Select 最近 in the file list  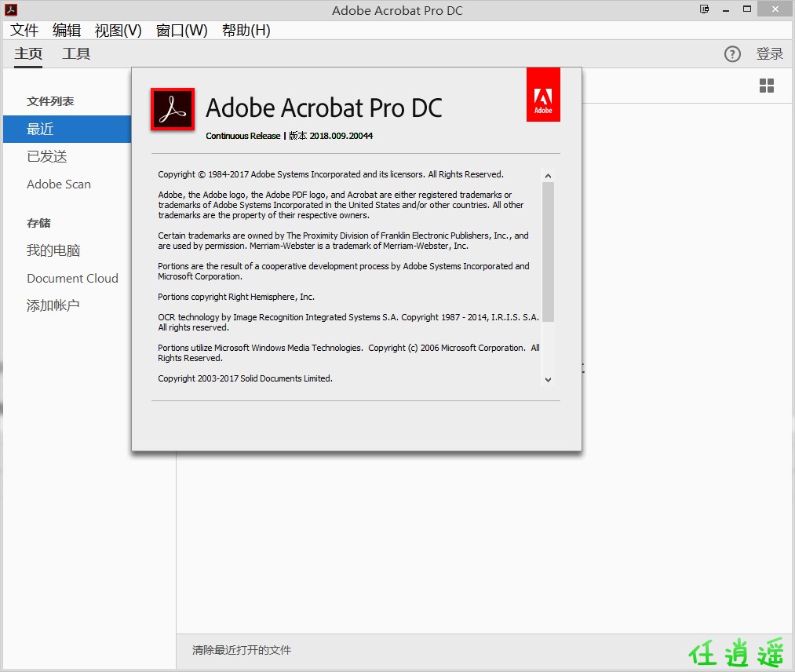point(67,130)
